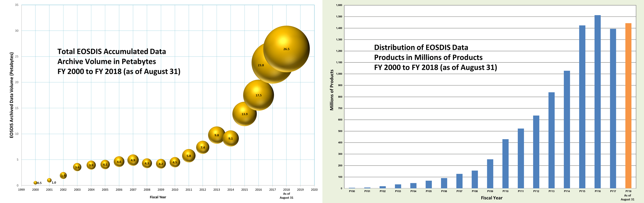Select the 13.9 bubble for 2015
The width and height of the screenshot is (644, 203).
[x=244, y=114]
